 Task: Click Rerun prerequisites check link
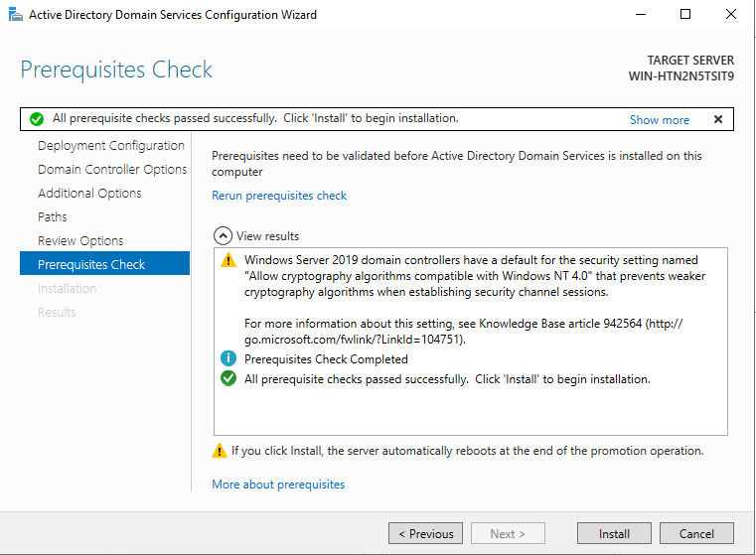point(279,196)
